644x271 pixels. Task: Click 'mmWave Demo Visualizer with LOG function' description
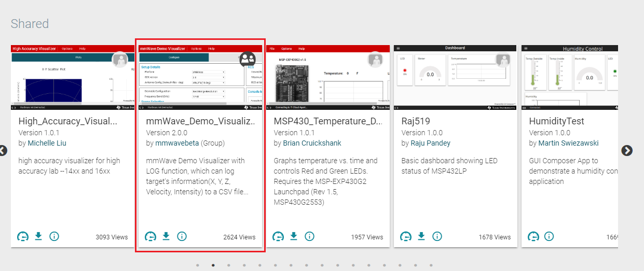pos(198,176)
